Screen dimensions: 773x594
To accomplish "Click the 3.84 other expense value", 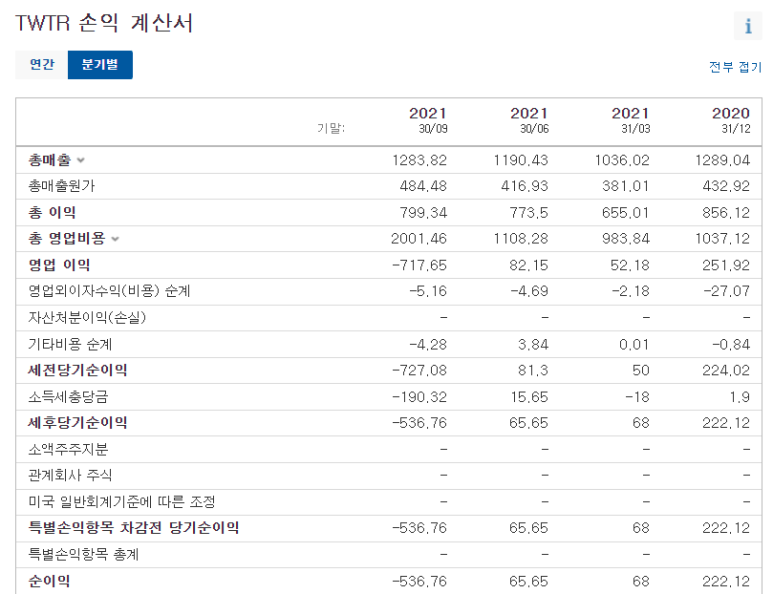I will (533, 345).
